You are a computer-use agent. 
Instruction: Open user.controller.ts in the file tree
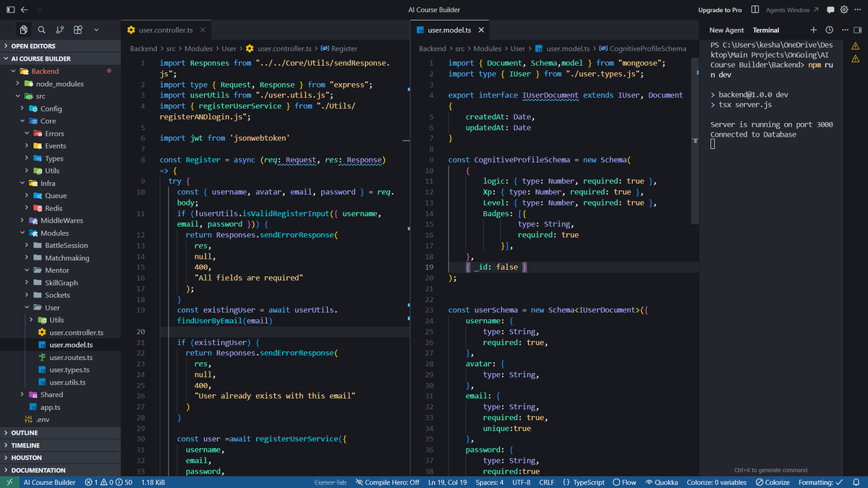click(x=60, y=333)
